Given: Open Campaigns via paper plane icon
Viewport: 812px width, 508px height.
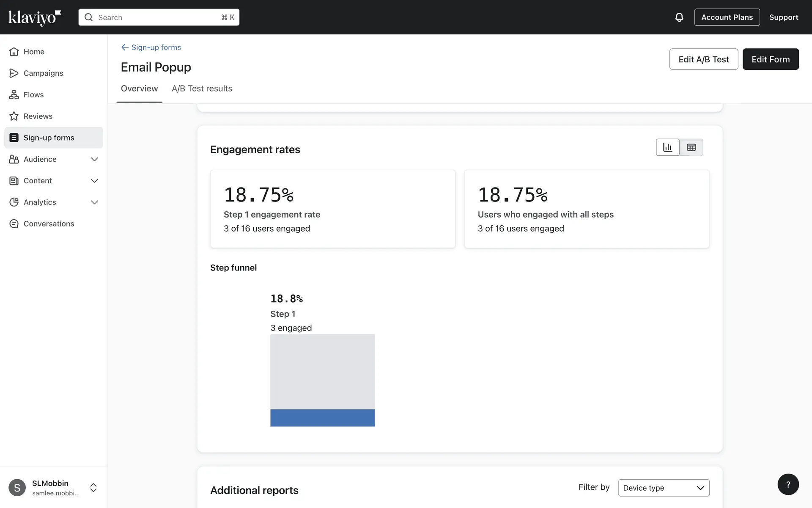Looking at the screenshot, I should tap(14, 73).
